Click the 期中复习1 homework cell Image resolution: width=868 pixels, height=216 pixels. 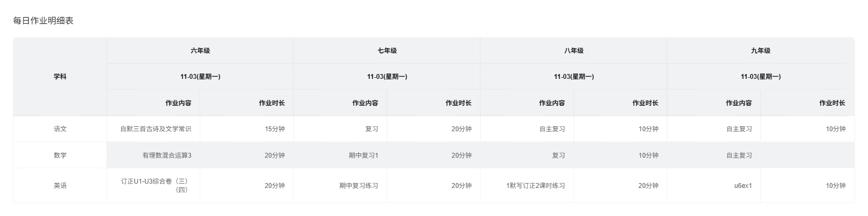(363, 155)
